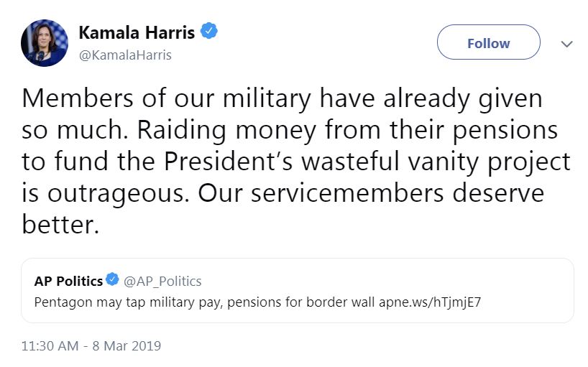Open the tweet options chevron dropdown
Screen dimensions: 588x367
[x=566, y=44]
